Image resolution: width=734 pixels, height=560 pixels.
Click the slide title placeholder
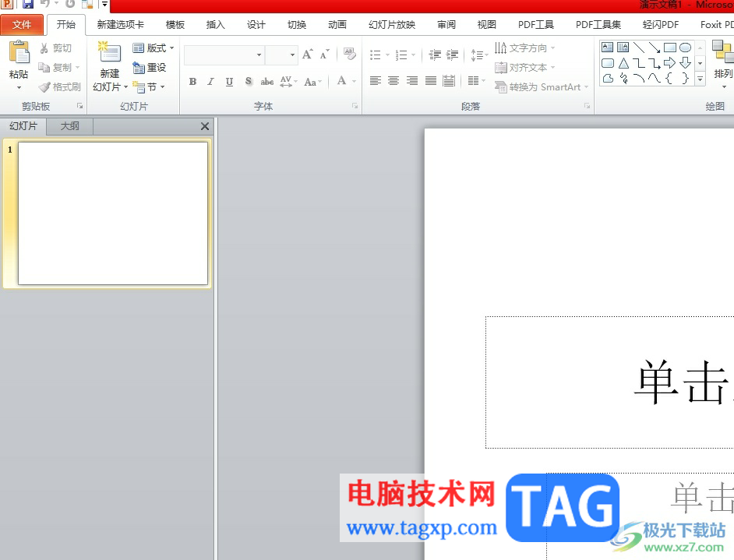tap(609, 382)
